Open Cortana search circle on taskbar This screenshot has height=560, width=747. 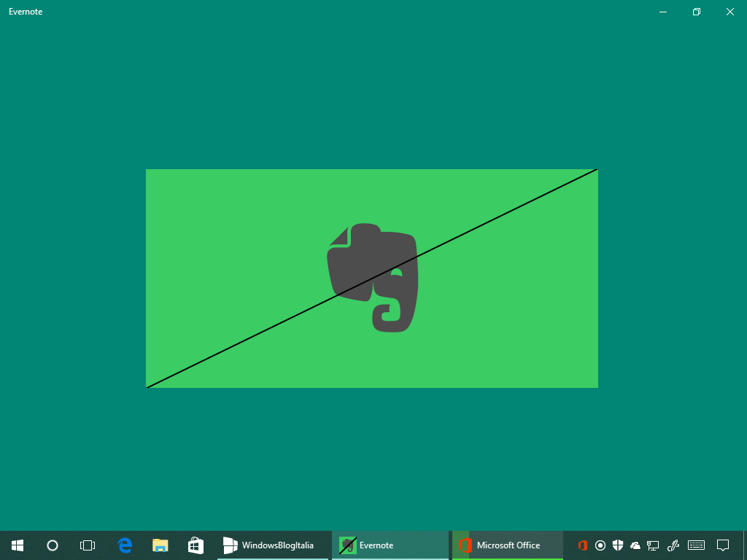53,545
